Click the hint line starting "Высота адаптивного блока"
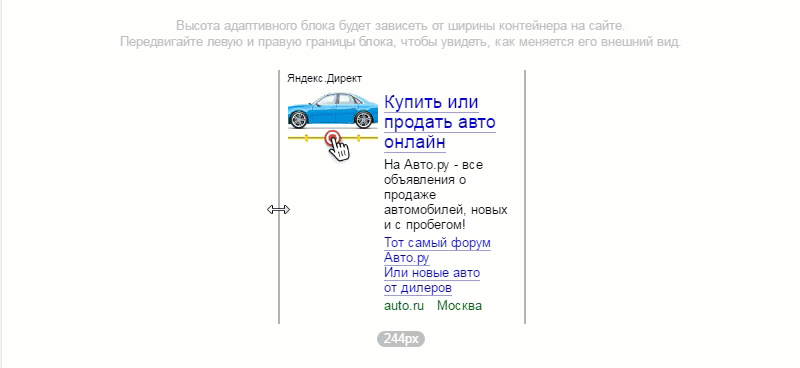This screenshot has width=800, height=368. tap(401, 26)
